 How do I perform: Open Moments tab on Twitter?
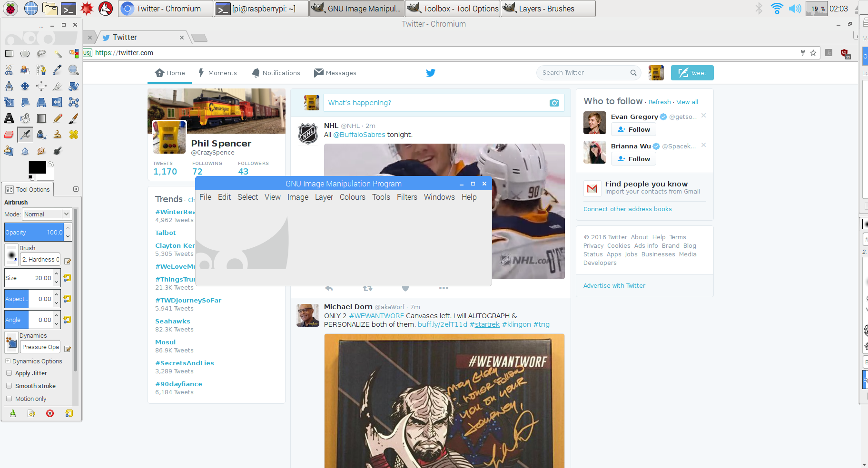217,73
